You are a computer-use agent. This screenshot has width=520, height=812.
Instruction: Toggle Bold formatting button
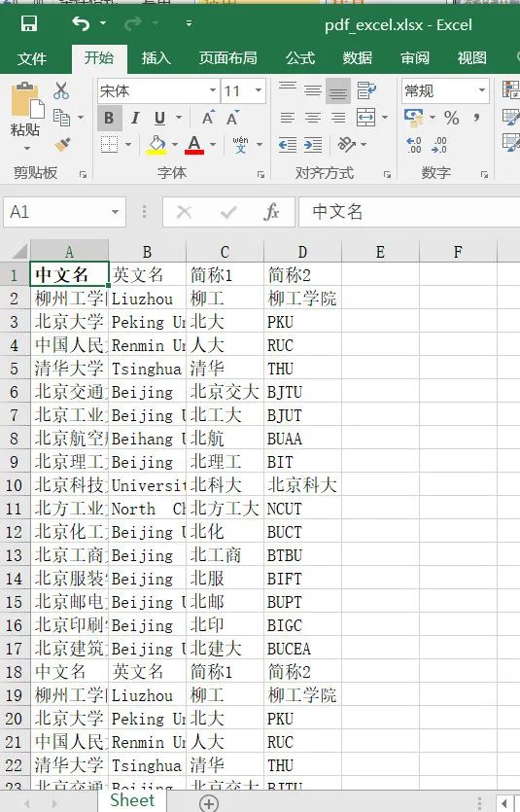(x=109, y=118)
